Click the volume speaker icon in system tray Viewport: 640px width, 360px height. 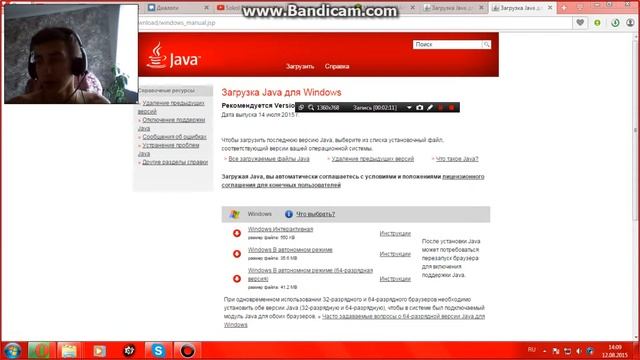[x=579, y=351]
